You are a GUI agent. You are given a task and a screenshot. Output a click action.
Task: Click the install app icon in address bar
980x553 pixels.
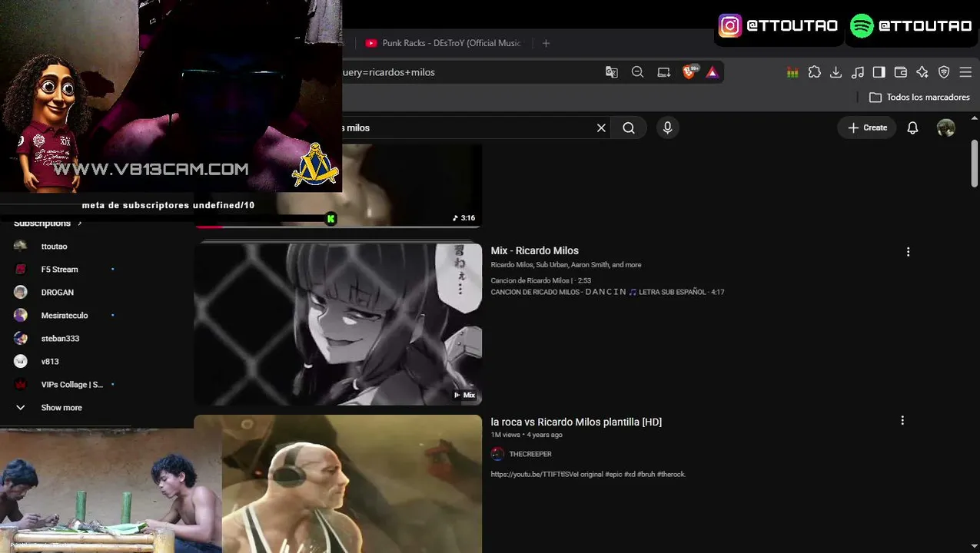pos(663,72)
